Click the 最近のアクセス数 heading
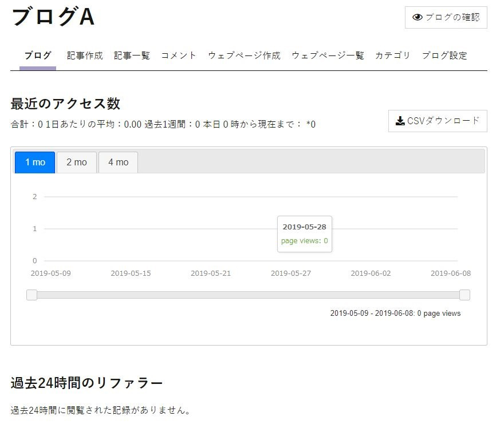 point(65,104)
